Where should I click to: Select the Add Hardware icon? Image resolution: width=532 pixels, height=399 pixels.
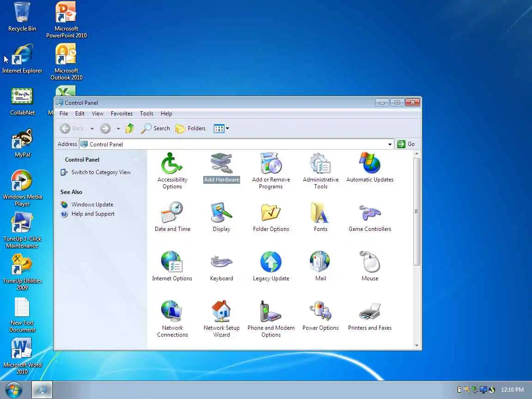pyautogui.click(x=222, y=168)
